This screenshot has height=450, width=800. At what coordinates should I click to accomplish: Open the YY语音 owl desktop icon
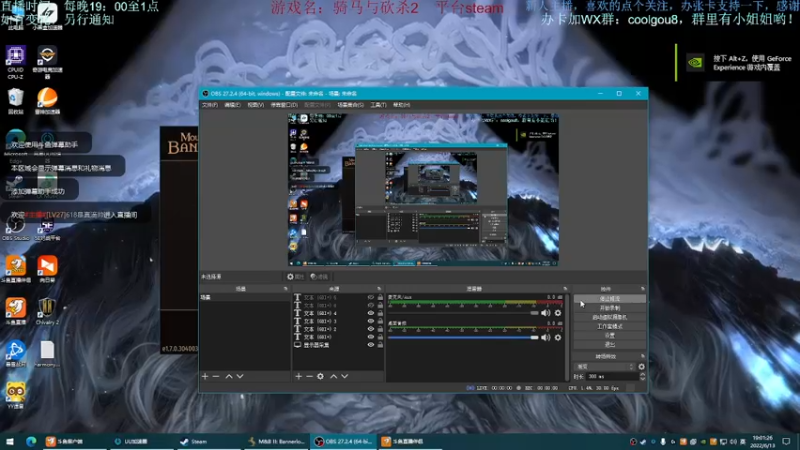[15, 395]
